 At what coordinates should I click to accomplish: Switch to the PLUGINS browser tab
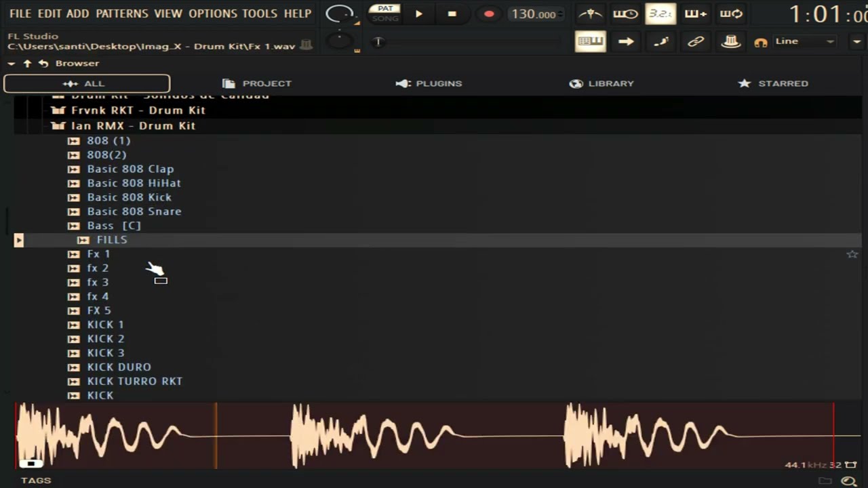[429, 83]
